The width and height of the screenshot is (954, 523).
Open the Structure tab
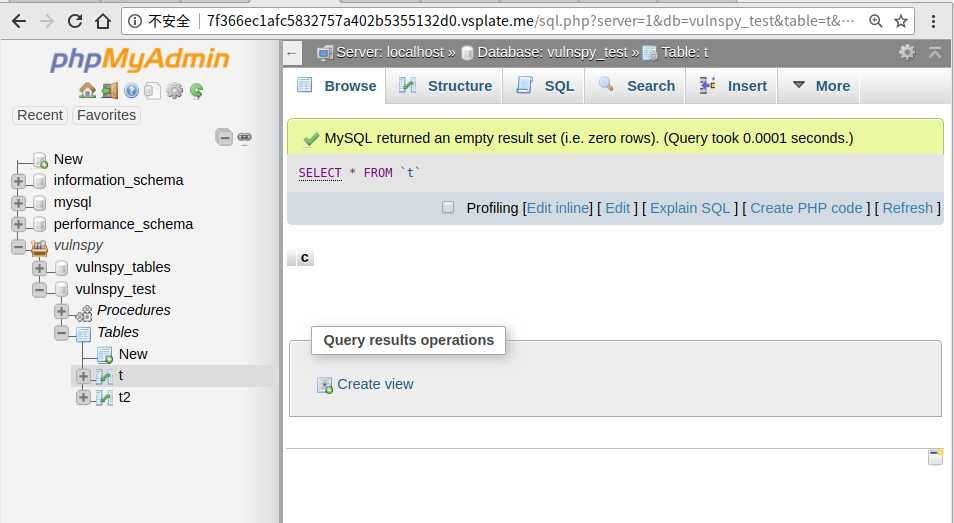click(x=445, y=86)
